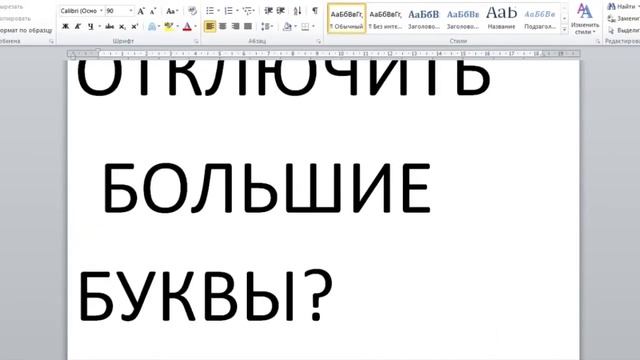This screenshot has width=640, height=360.
Task: Select justify alignment button
Action: pos(248,27)
